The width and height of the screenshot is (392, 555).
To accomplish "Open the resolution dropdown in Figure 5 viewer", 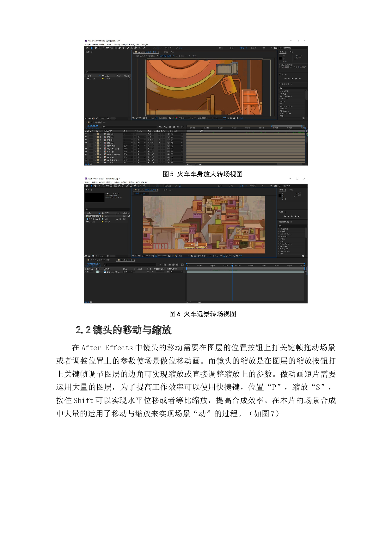I will [x=184, y=118].
